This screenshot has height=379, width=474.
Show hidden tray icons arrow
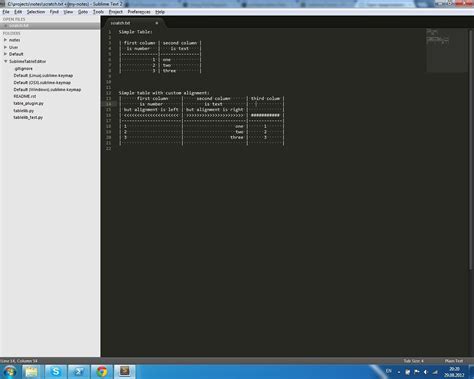(x=399, y=372)
